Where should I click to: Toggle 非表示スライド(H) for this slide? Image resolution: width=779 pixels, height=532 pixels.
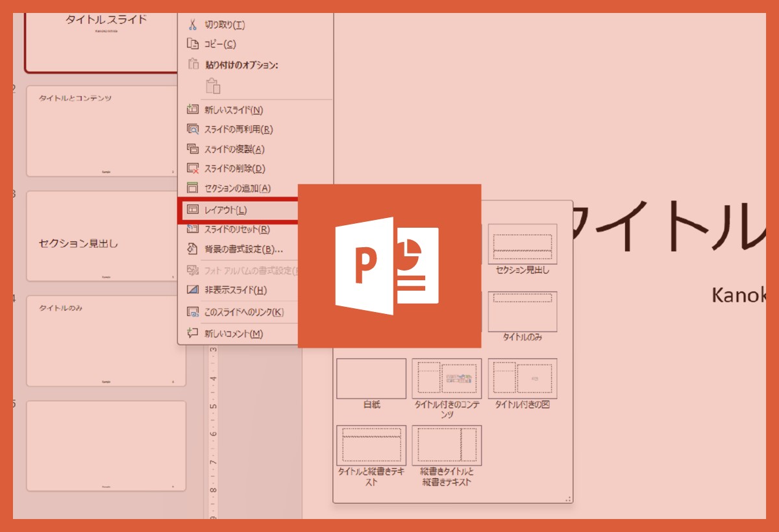pos(235,290)
